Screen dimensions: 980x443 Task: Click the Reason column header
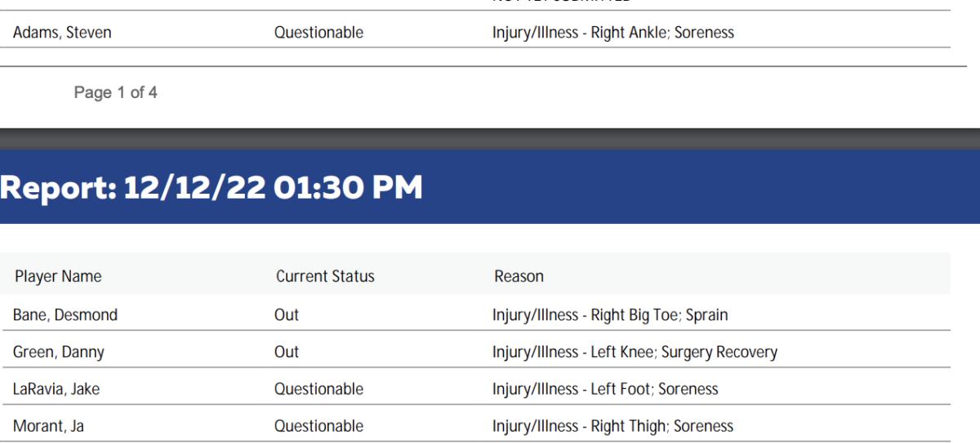click(x=519, y=276)
